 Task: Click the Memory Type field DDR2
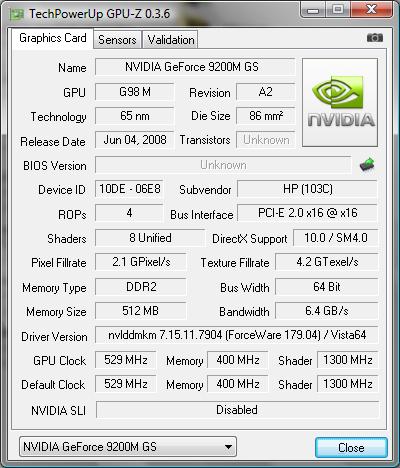tap(141, 287)
